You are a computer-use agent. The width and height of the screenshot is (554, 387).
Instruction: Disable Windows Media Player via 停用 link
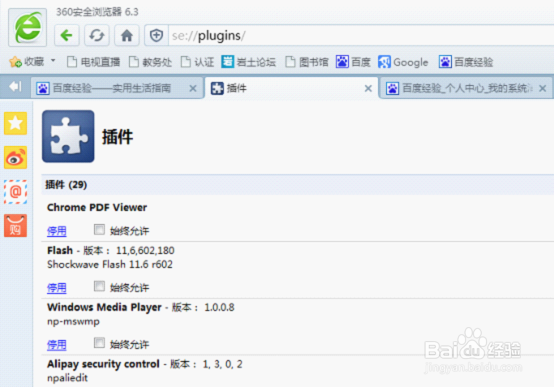(57, 345)
